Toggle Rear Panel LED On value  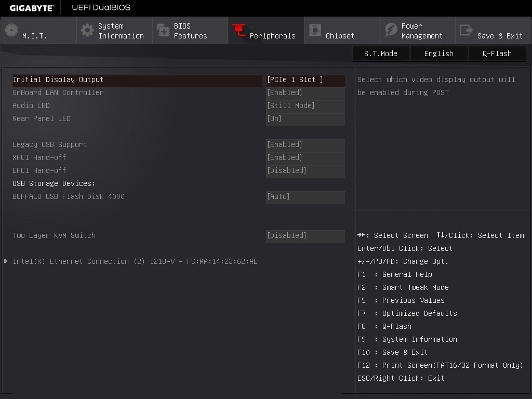(x=305, y=119)
